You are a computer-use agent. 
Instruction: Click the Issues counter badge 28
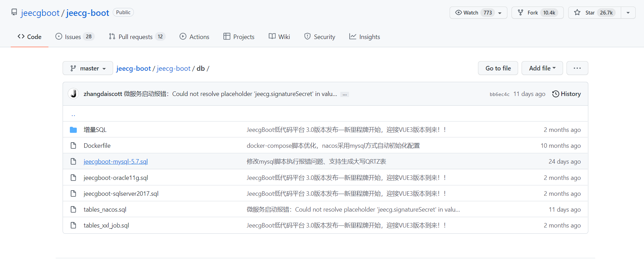pyautogui.click(x=89, y=37)
